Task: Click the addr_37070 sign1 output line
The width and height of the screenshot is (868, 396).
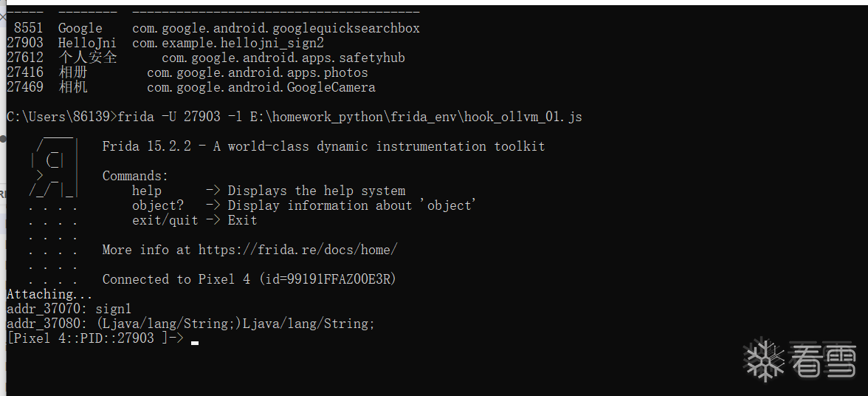Action: [x=69, y=309]
